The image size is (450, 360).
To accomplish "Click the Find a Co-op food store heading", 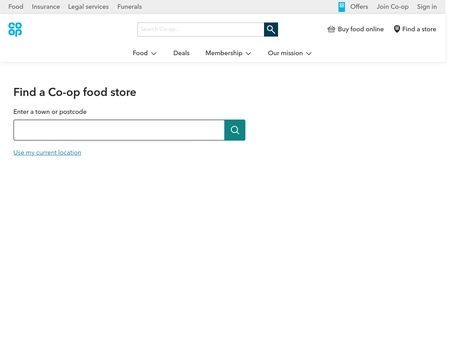I will tap(75, 92).
